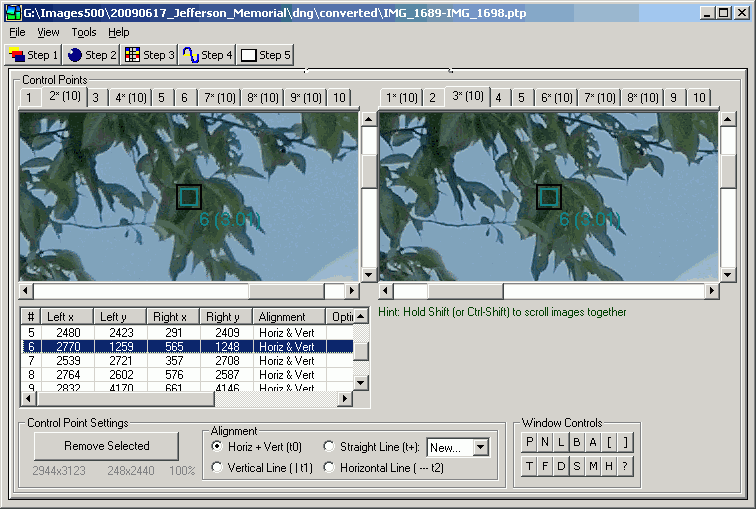Switch right pane to image tab 8* (10)
Viewport: 756px width, 509px height.
click(643, 98)
